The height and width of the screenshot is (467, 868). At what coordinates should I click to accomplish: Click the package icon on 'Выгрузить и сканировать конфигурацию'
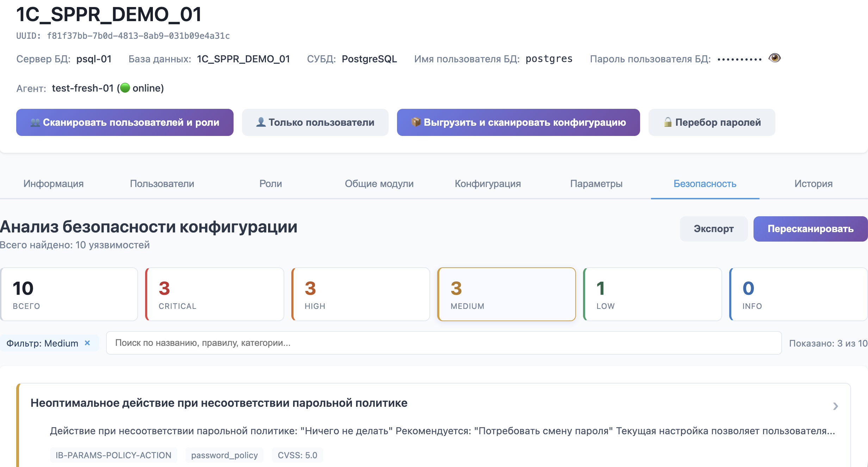[x=416, y=122]
